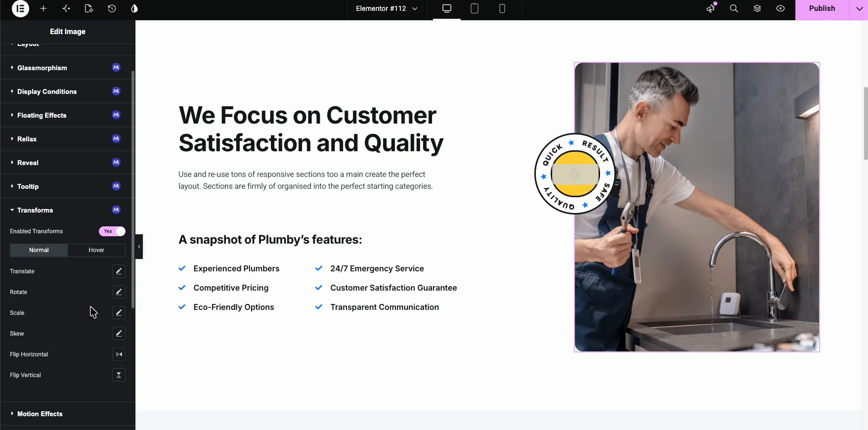This screenshot has width=868, height=430.
Task: Switch to mobile device view
Action: coord(502,8)
